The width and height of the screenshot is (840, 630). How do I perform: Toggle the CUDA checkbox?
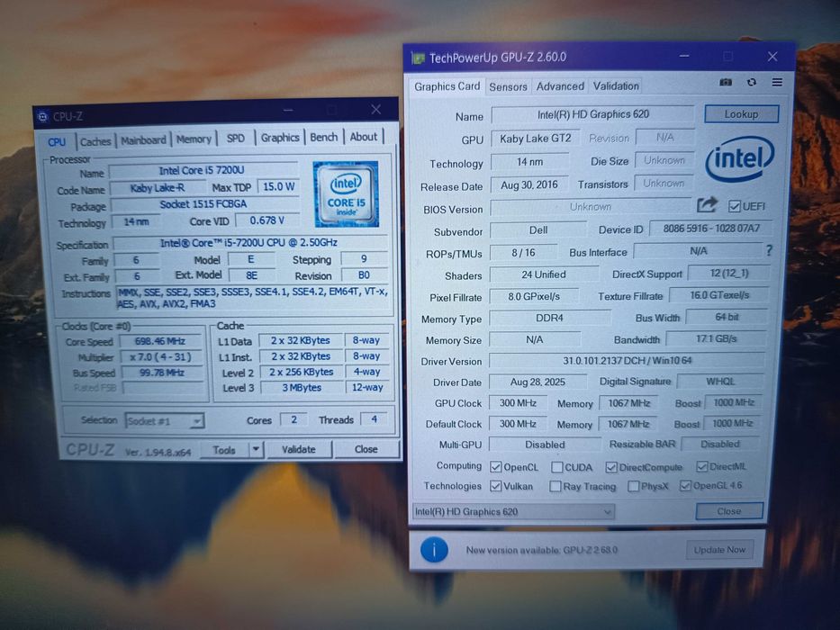pos(557,467)
